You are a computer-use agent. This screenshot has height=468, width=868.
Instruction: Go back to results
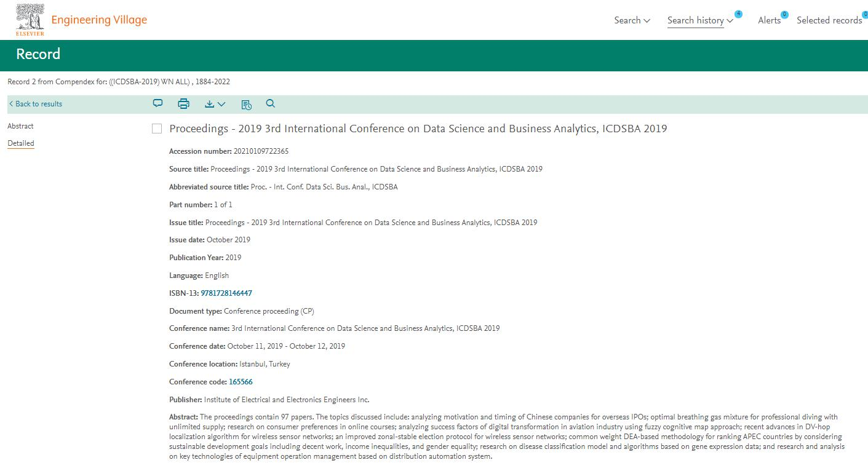click(x=36, y=104)
